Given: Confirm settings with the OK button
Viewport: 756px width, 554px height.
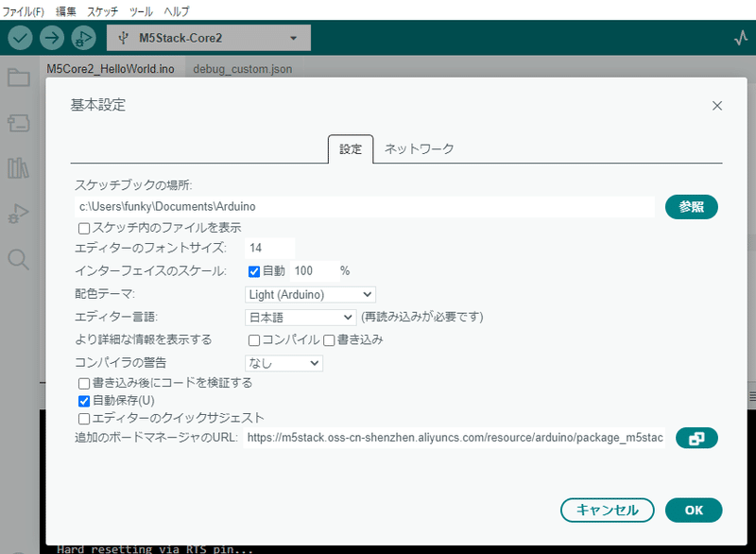Looking at the screenshot, I should pyautogui.click(x=694, y=511).
